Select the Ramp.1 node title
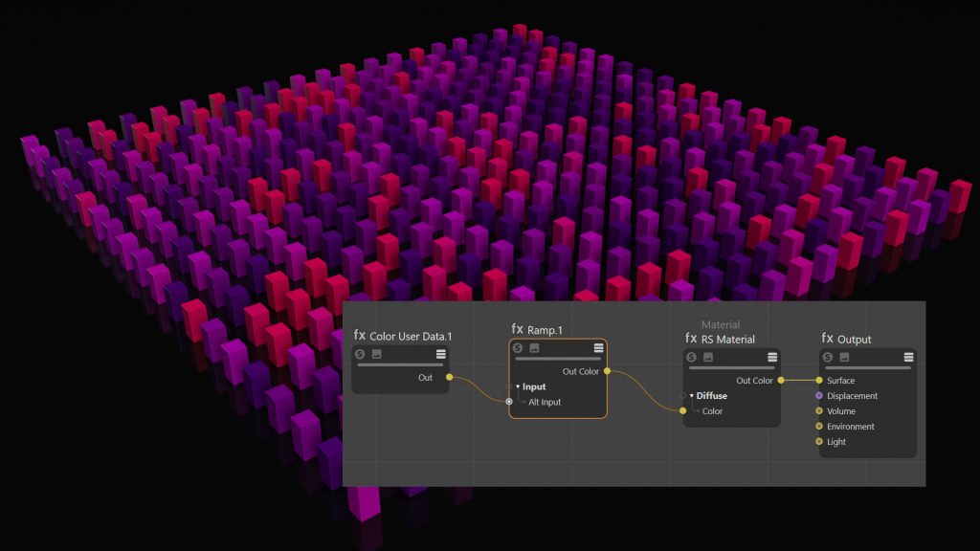The width and height of the screenshot is (980, 551). (545, 330)
